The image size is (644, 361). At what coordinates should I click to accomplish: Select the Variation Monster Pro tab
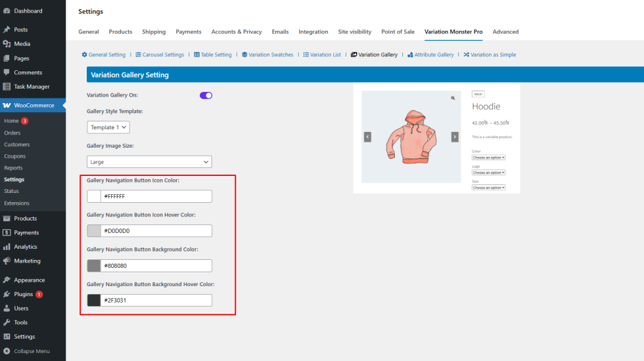[453, 32]
